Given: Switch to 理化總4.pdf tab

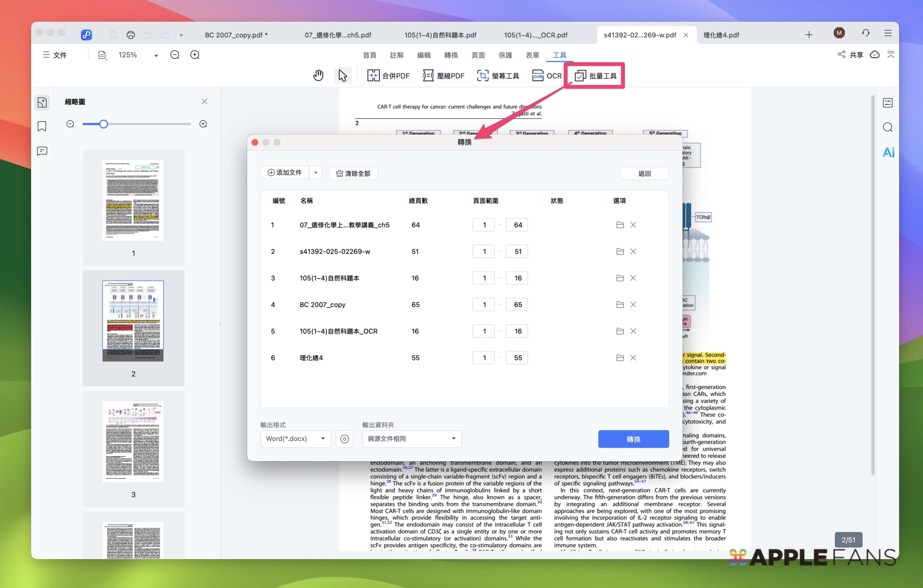Looking at the screenshot, I should (721, 35).
